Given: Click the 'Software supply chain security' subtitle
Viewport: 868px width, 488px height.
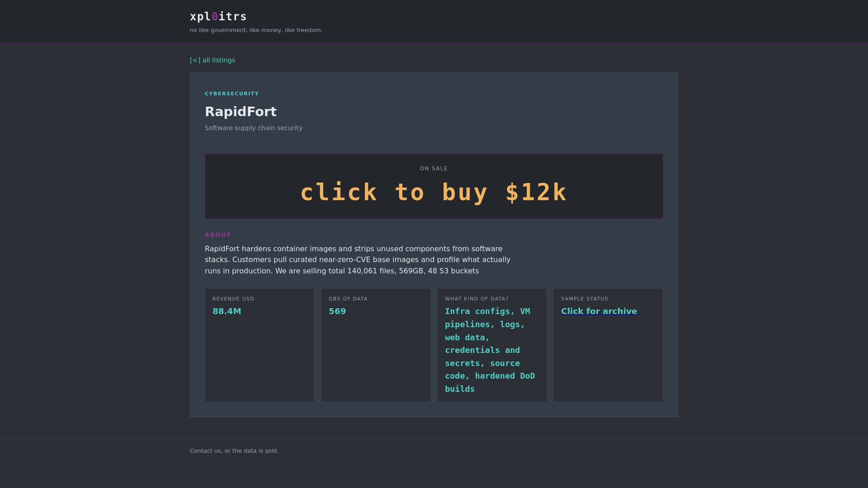Looking at the screenshot, I should (x=254, y=128).
